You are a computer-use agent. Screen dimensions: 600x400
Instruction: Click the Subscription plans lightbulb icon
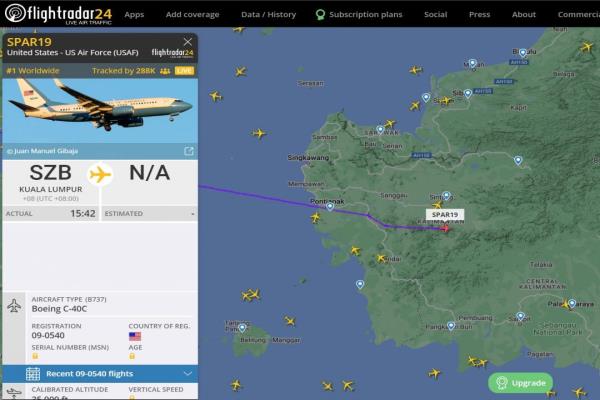coord(320,15)
